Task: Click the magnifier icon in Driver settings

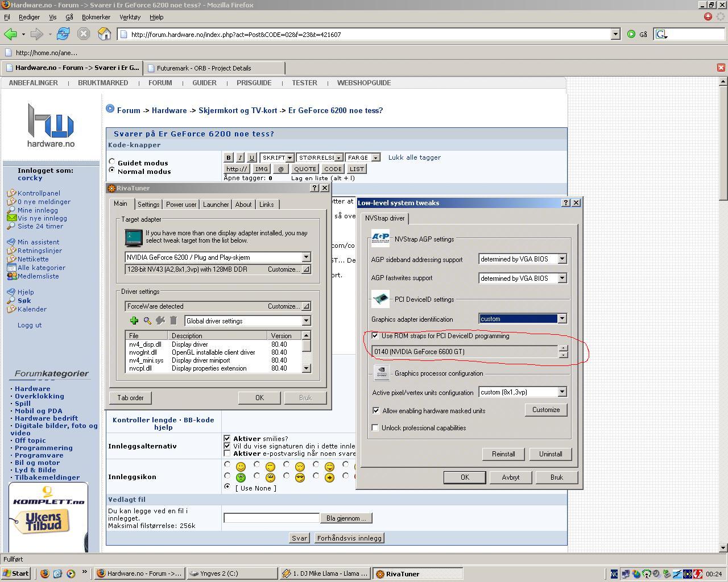Action: 147,321
